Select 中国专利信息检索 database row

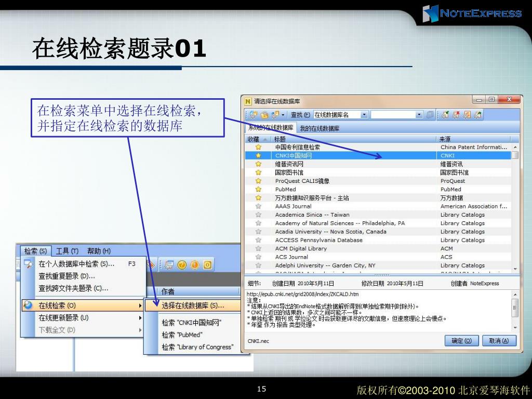tap(378, 147)
